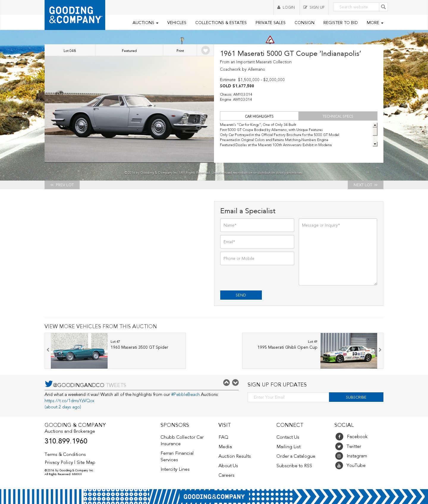The height and width of the screenshot is (504, 428).
Task: Click the Login link
Action: click(x=286, y=7)
